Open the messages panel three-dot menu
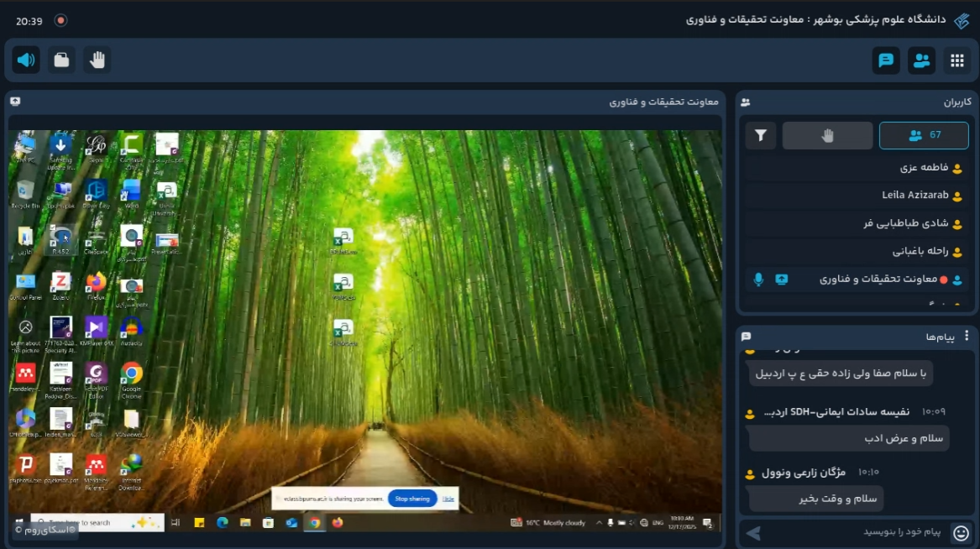 pos(967,336)
